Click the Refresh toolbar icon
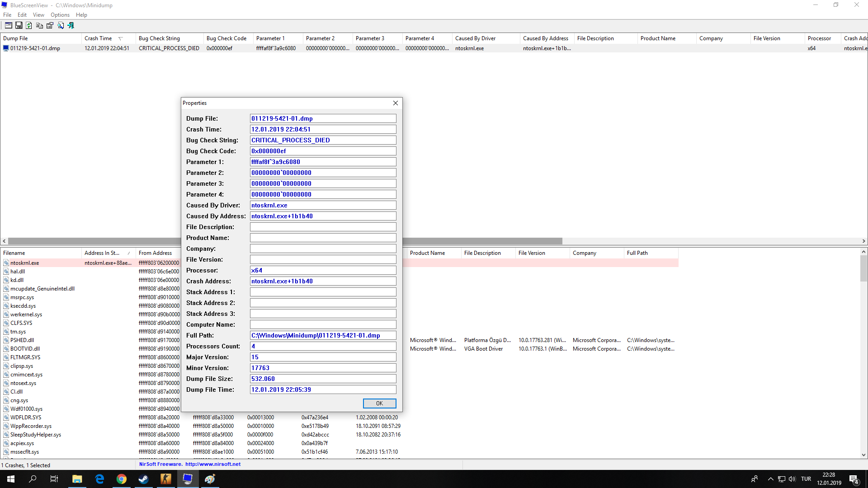The width and height of the screenshot is (868, 488). pos(29,25)
